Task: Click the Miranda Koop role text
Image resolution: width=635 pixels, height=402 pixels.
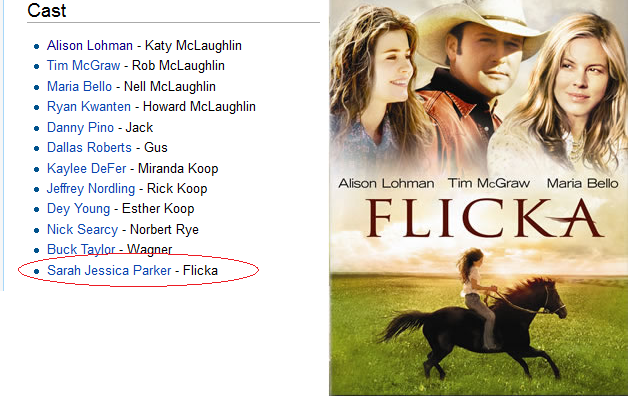Action: pyautogui.click(x=178, y=168)
